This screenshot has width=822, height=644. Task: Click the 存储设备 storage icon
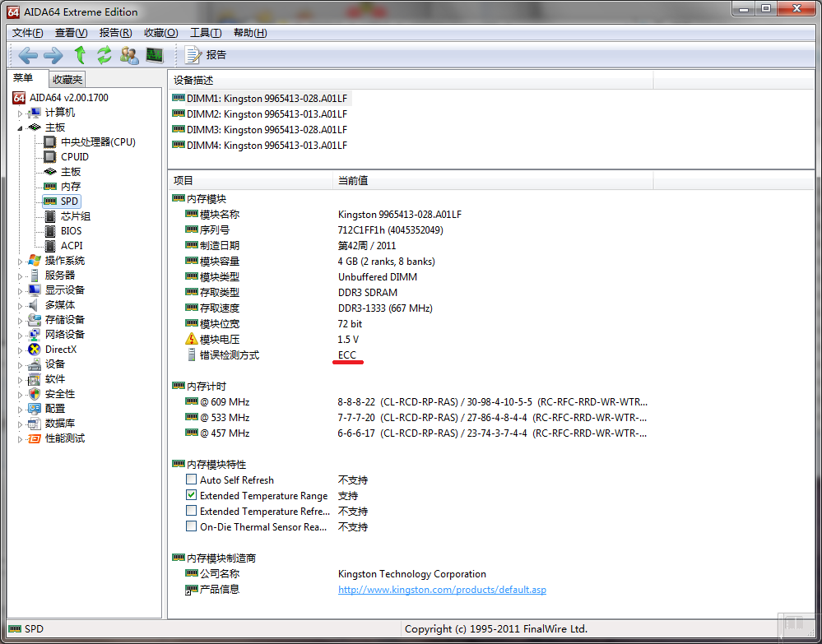click(x=35, y=320)
